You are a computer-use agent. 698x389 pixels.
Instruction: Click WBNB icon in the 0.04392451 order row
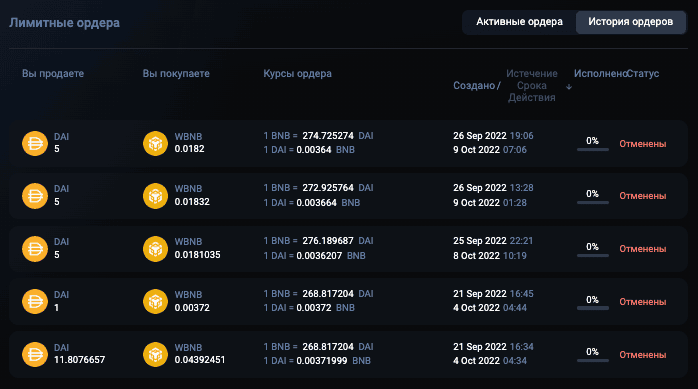[x=155, y=354]
